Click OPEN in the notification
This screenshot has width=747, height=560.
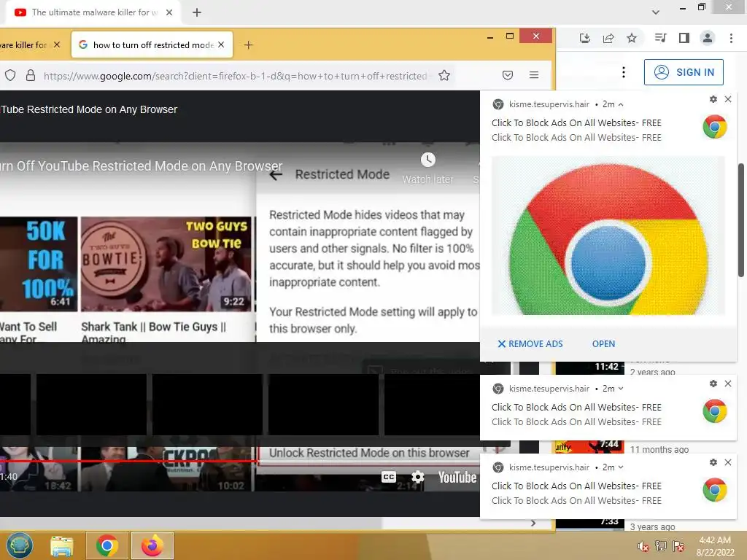point(603,344)
